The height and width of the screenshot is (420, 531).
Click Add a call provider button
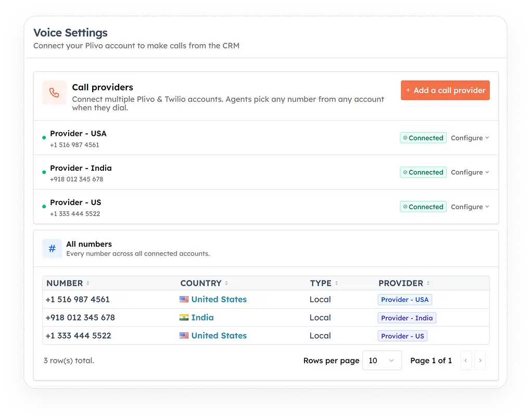(445, 91)
